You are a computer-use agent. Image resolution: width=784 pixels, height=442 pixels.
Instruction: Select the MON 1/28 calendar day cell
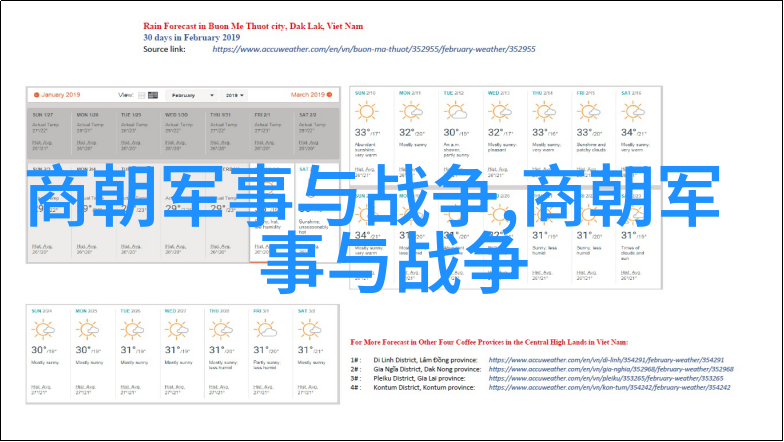pyautogui.click(x=94, y=133)
